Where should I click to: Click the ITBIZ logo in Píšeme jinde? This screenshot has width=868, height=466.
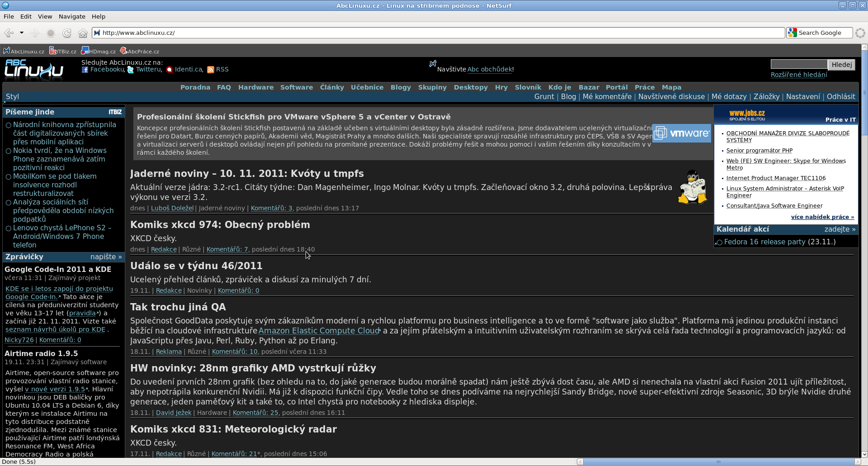click(115, 112)
